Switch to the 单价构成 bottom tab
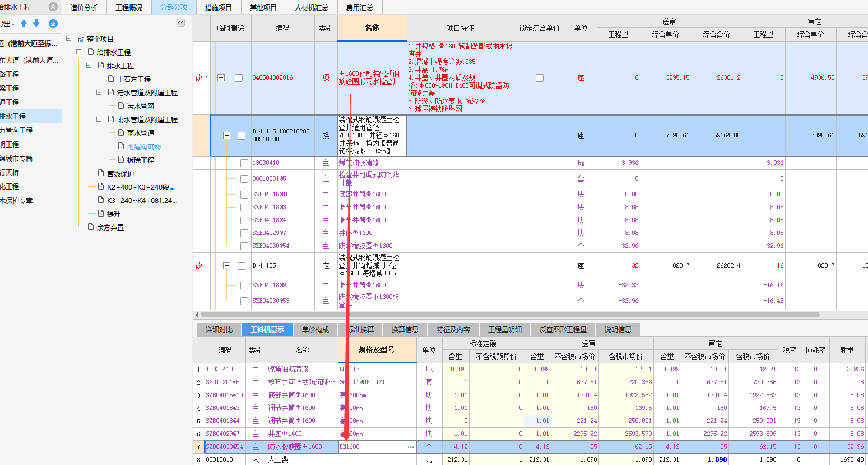The image size is (868, 465). (315, 329)
